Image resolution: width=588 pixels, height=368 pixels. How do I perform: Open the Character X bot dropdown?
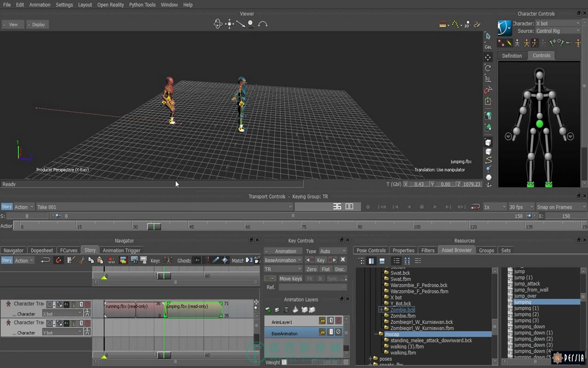coord(558,23)
